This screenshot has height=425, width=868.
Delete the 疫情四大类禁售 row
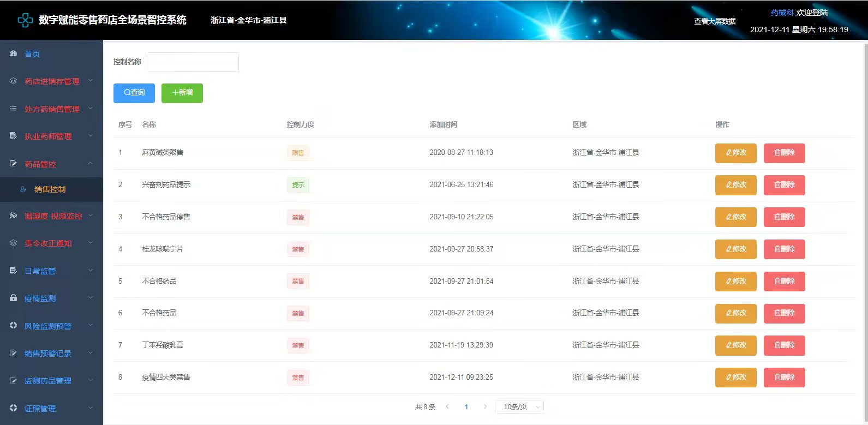tap(784, 378)
